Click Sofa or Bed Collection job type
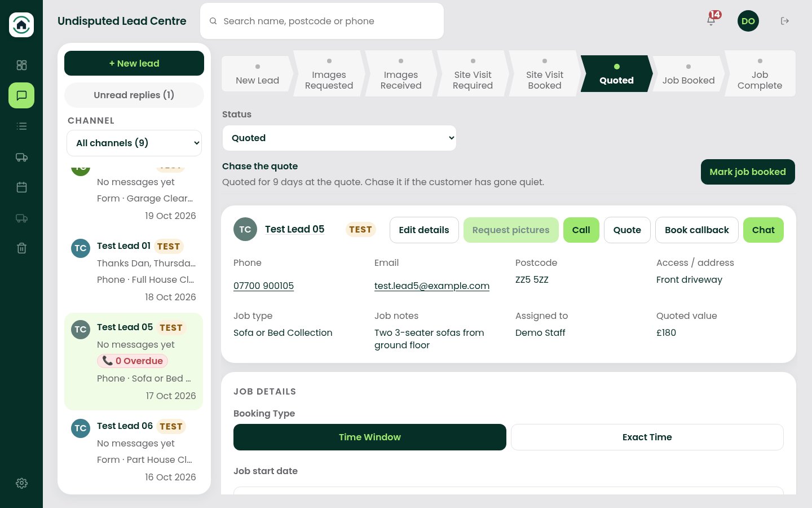The image size is (812, 508). coord(283,332)
